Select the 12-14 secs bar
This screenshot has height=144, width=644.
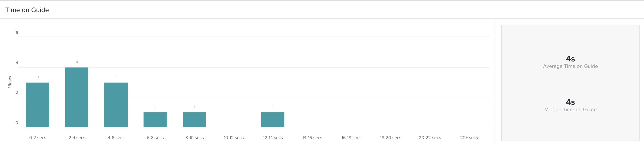[273, 120]
